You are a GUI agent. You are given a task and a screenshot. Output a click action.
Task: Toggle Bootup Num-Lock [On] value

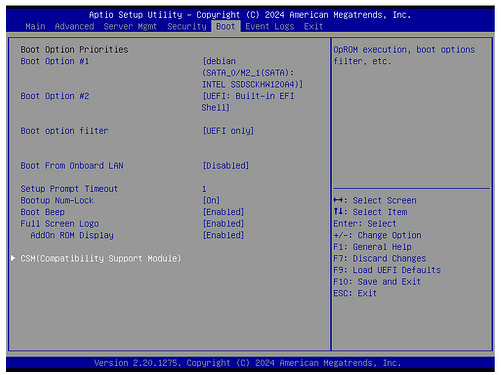[211, 200]
